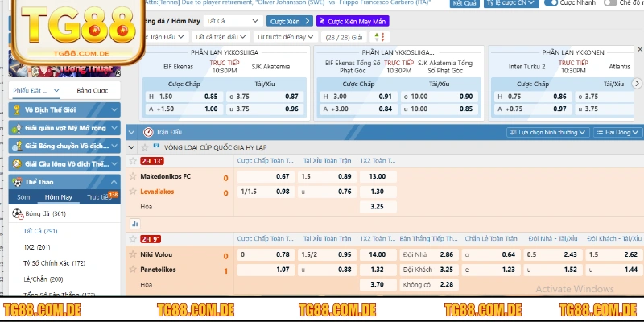Select the Trực tiếp tab
This screenshot has height=322, width=644.
[101, 196]
